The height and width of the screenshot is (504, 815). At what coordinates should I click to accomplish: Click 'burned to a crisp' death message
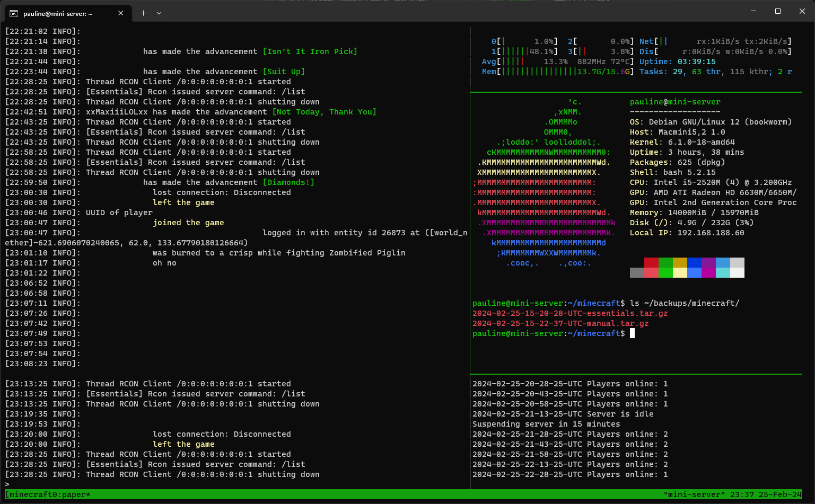pos(279,253)
